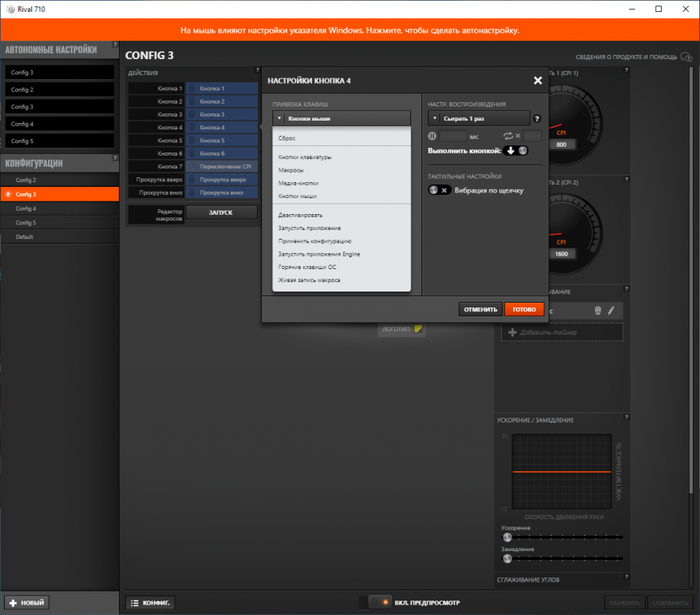The width and height of the screenshot is (700, 615).
Task: Select Медиа-кнопки option
Action: pos(342,183)
